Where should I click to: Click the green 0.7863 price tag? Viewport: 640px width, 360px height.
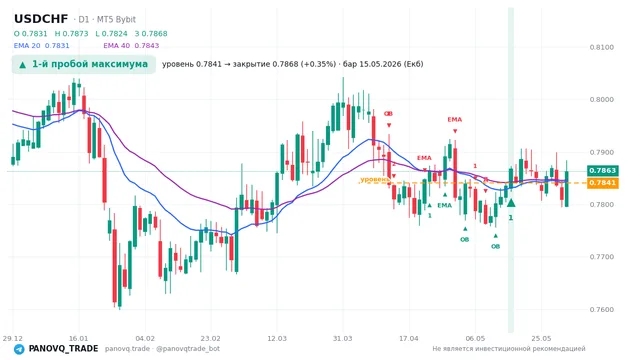tap(602, 171)
